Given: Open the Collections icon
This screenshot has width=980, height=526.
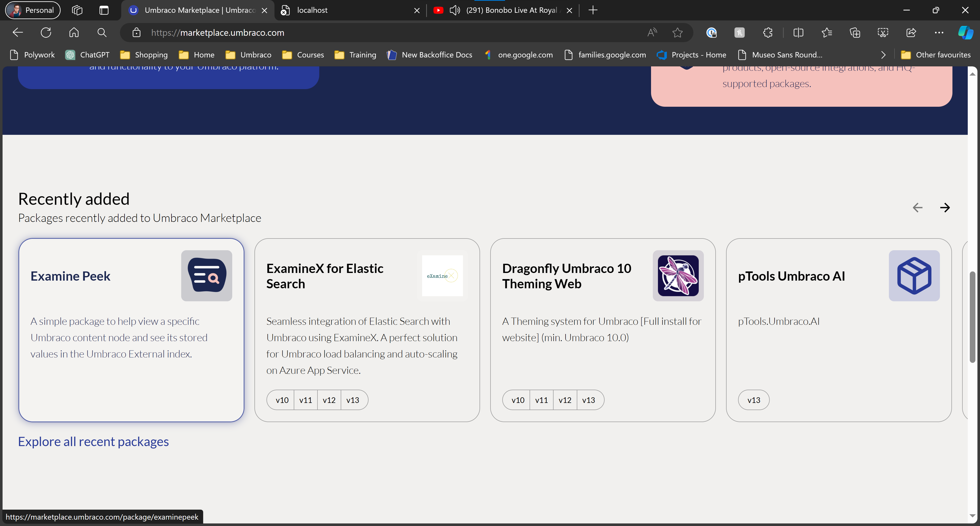Looking at the screenshot, I should pos(855,33).
